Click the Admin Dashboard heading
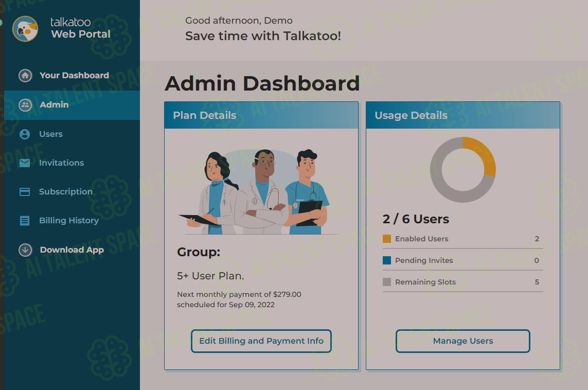This screenshot has height=390, width=588. point(262,83)
